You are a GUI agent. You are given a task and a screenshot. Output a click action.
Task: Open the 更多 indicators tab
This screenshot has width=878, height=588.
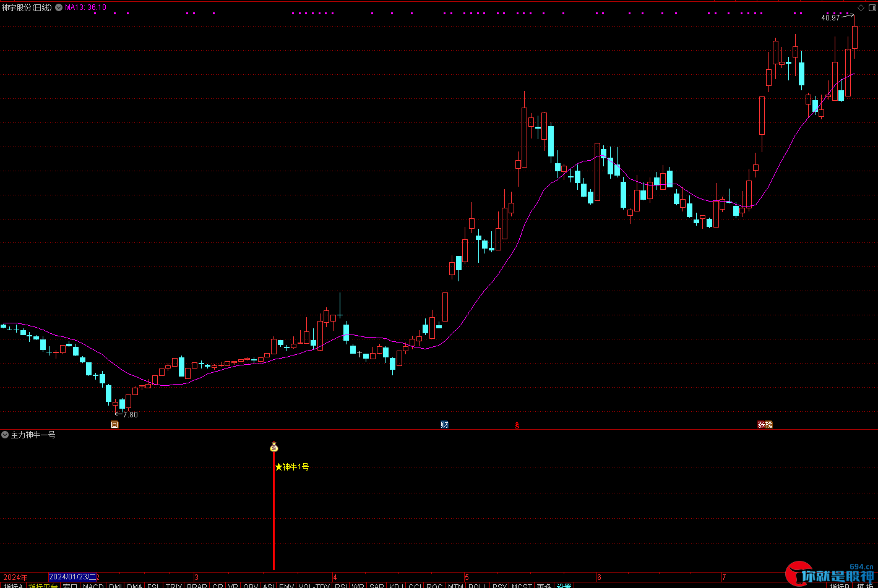544,585
